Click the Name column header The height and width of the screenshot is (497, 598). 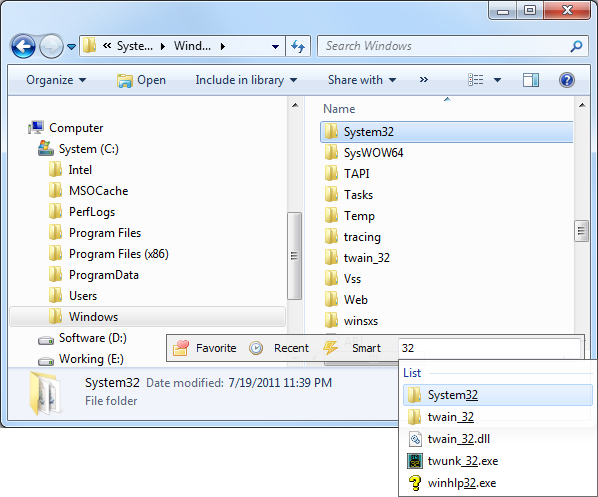[x=339, y=109]
